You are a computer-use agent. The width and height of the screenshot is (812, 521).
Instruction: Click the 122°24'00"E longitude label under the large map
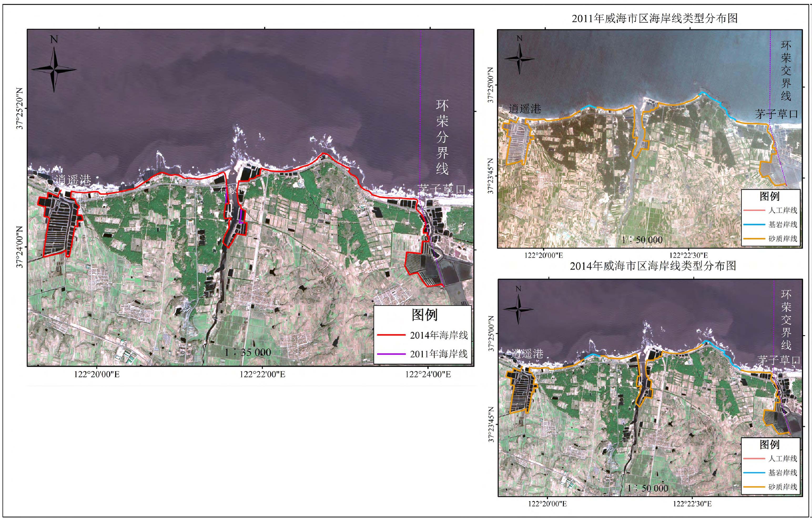(428, 374)
